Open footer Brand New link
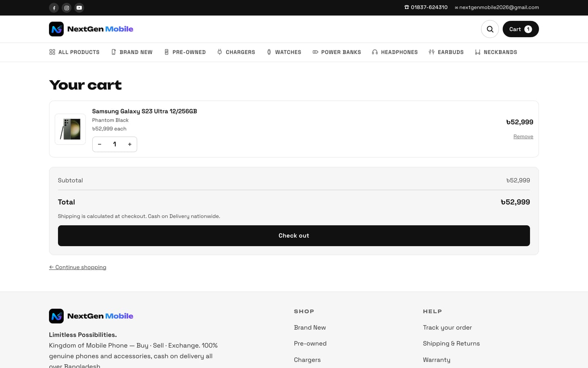Viewport: 588px width, 368px height. coord(310,328)
